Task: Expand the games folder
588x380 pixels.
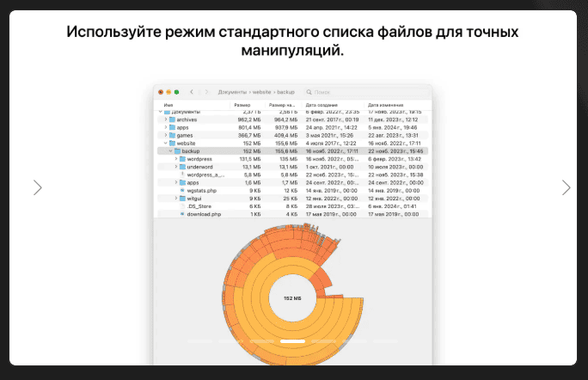Action: pos(166,136)
